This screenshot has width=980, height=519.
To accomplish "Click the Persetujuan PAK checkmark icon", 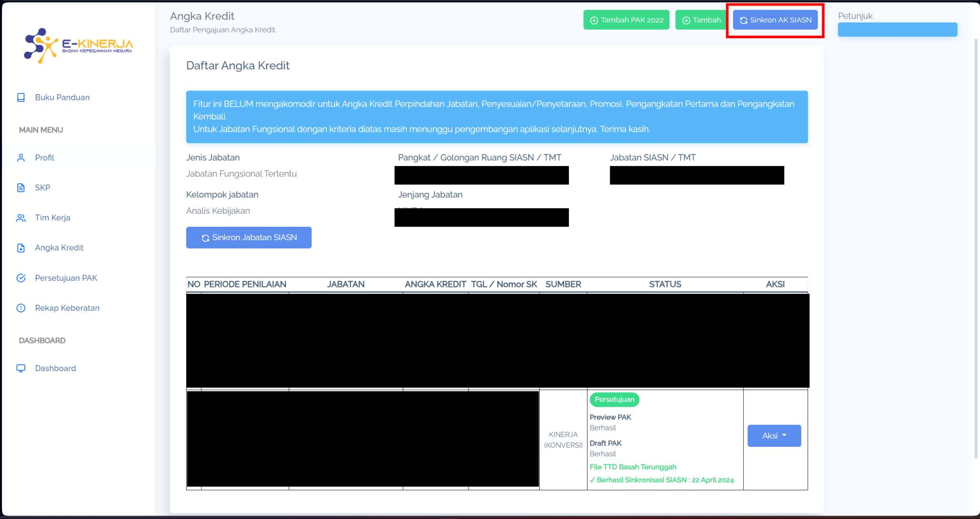I will pos(21,278).
